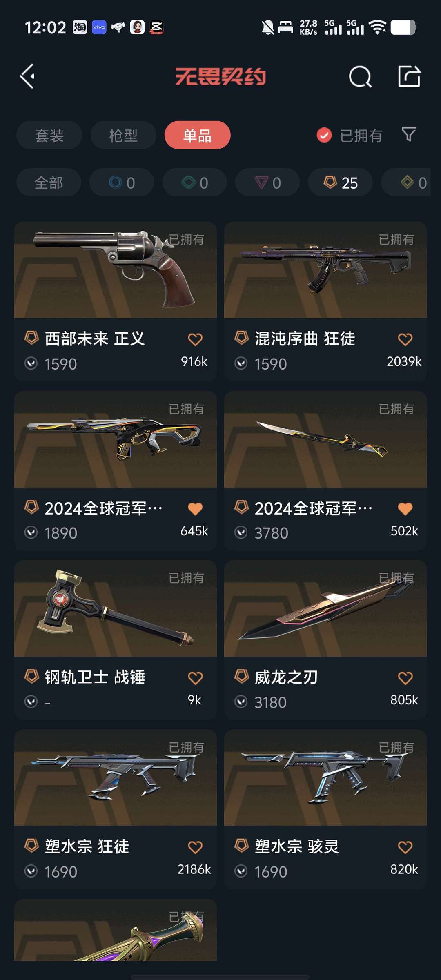
Task: Open search with the magnifier icon
Action: 360,76
